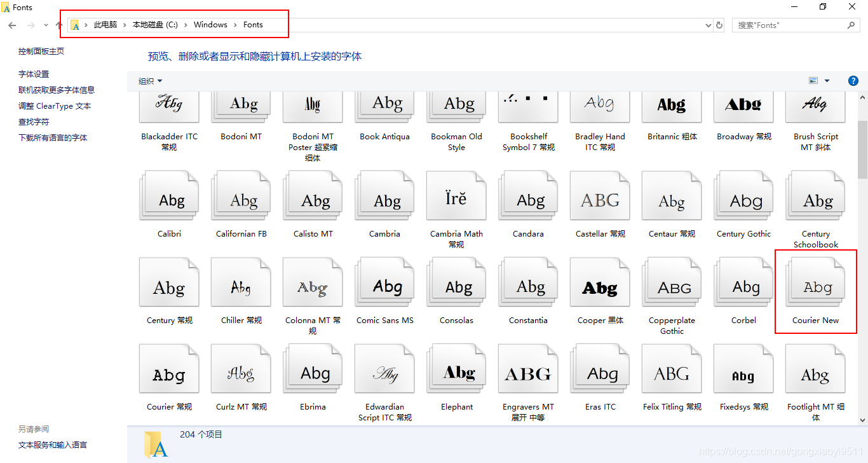Click 本地磁盘 (C:) breadcrumb
This screenshot has height=463, width=868.
click(155, 25)
